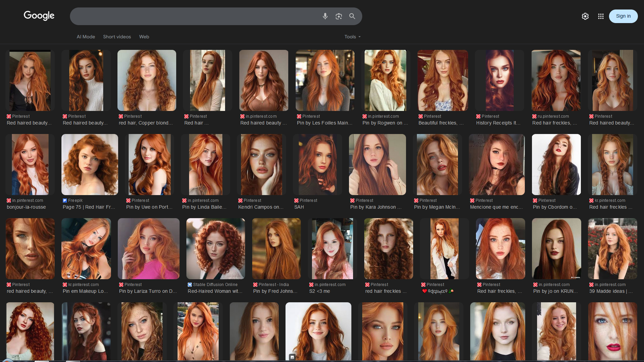Open search by image camera icon
This screenshot has height=362, width=644.
click(x=338, y=16)
